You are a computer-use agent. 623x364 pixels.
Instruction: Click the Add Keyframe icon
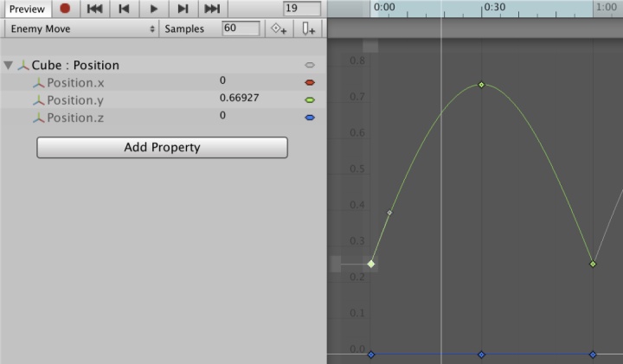pyautogui.click(x=279, y=29)
